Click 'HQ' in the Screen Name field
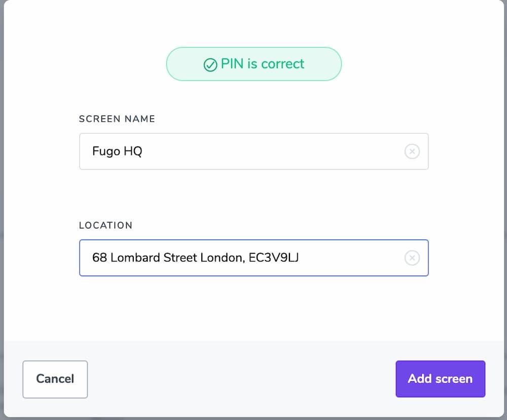The height and width of the screenshot is (420, 507). (133, 151)
